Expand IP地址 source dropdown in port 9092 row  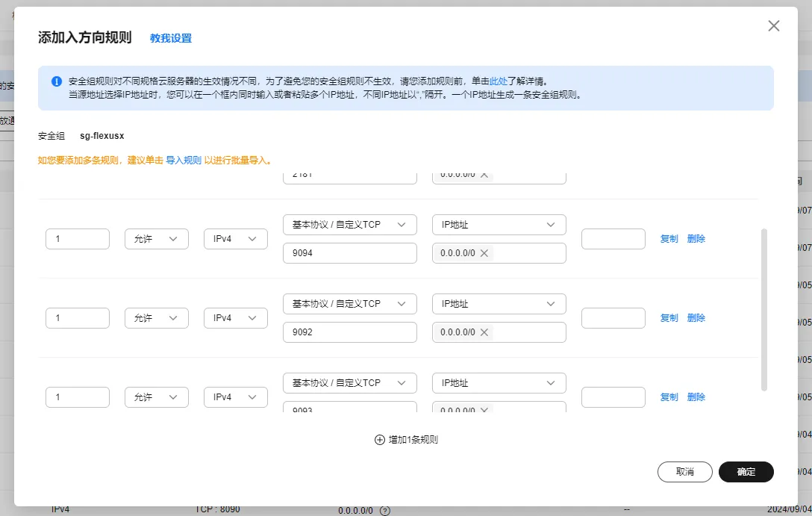(499, 304)
